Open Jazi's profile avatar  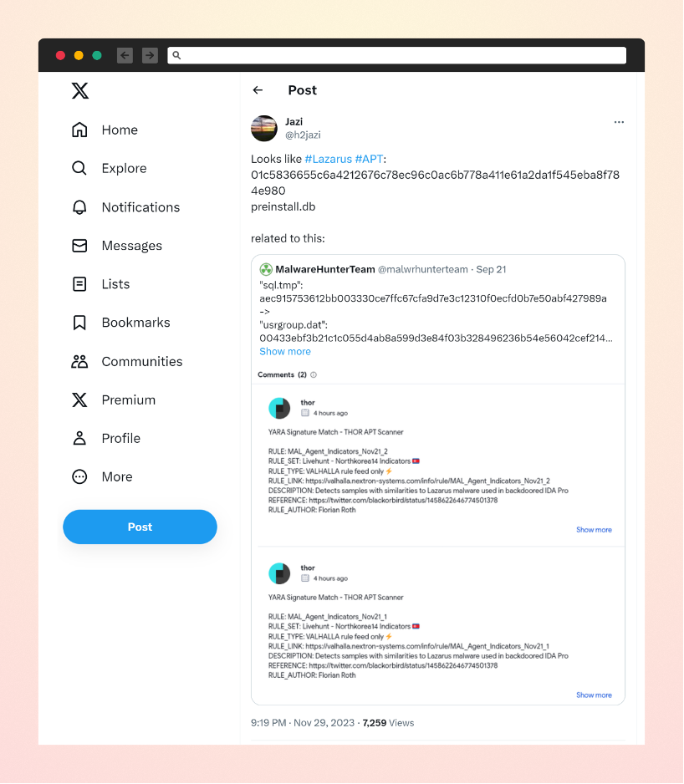264,129
